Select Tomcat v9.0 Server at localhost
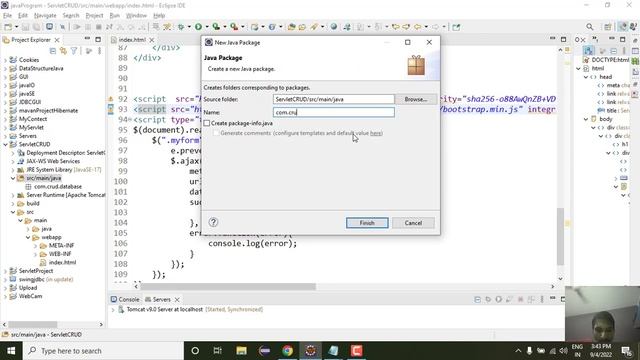This screenshot has height=360, width=640. [x=164, y=309]
